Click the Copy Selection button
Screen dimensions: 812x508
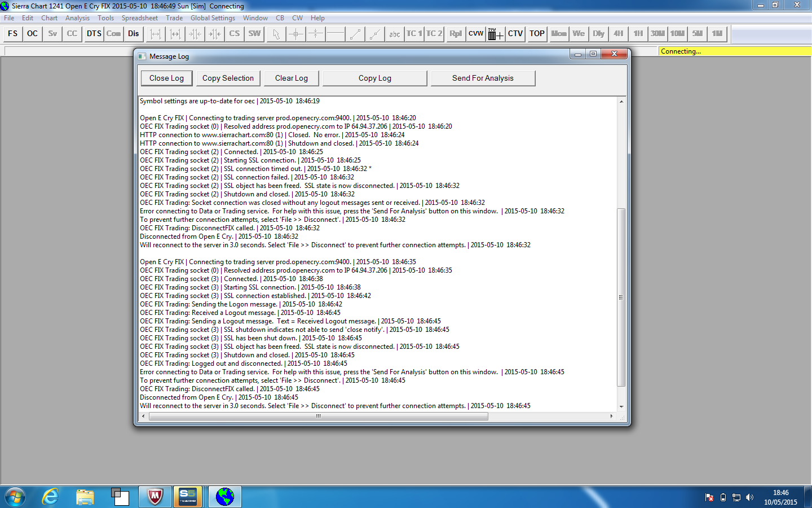coord(228,78)
